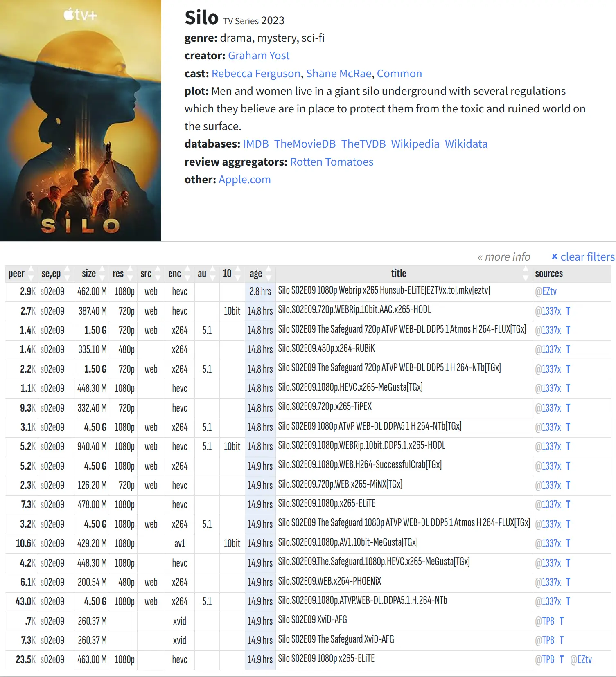Click the sort arrows in title column
This screenshot has width=616, height=677.
pos(526,274)
